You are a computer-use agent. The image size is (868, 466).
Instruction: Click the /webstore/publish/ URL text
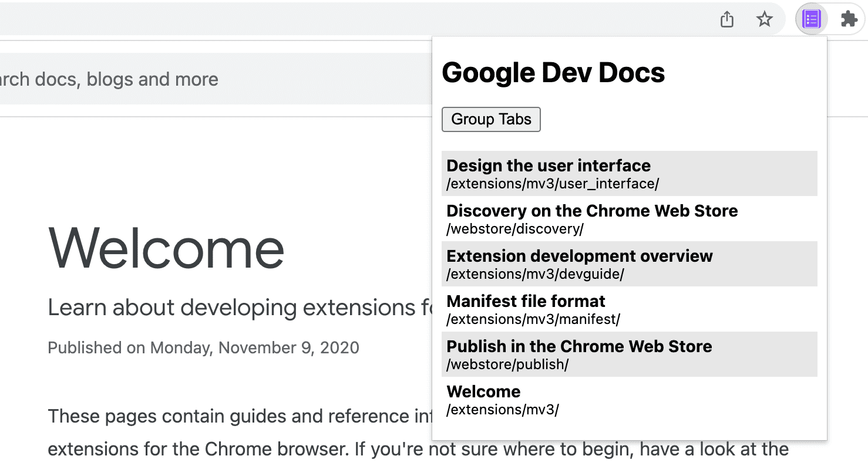[507, 364]
